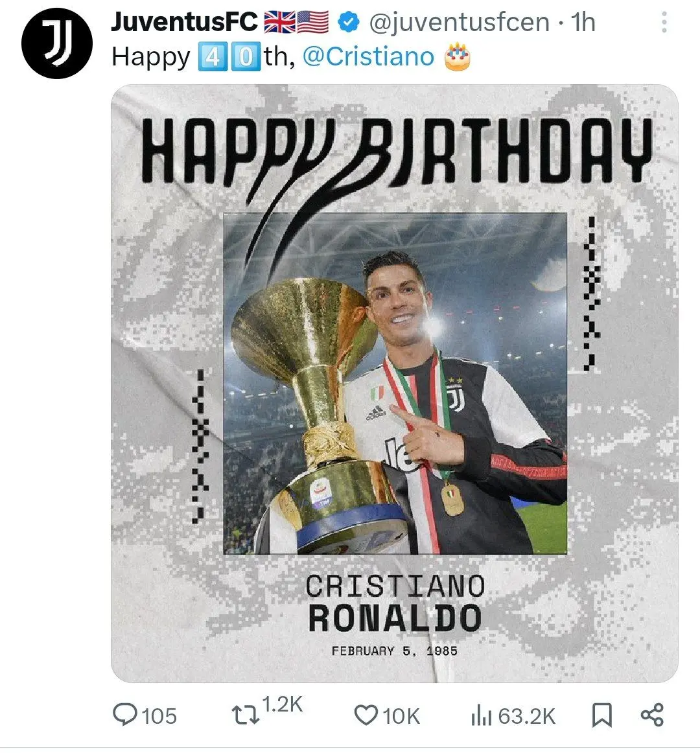This screenshot has height=753, width=700.
Task: Click the 1.2K reposts count
Action: [x=282, y=705]
